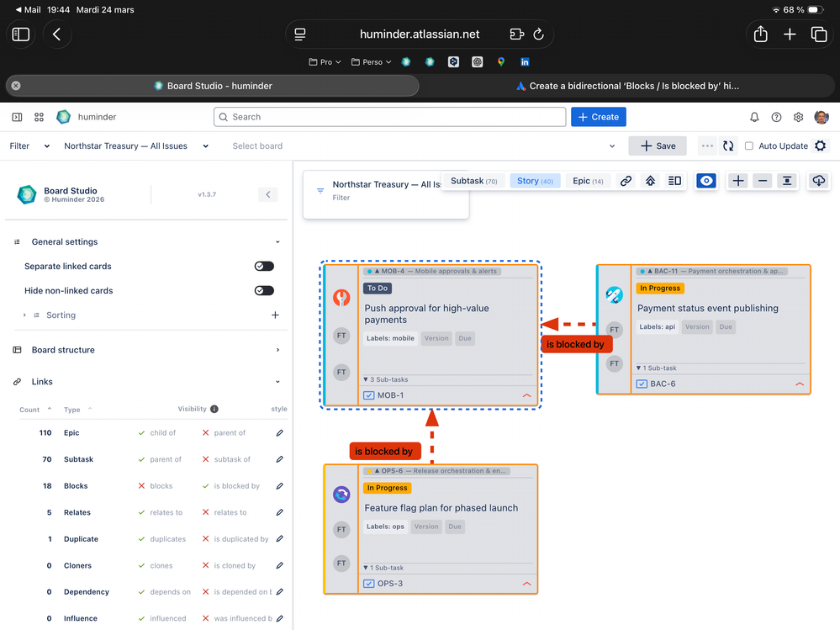Open user profile avatar

(822, 117)
